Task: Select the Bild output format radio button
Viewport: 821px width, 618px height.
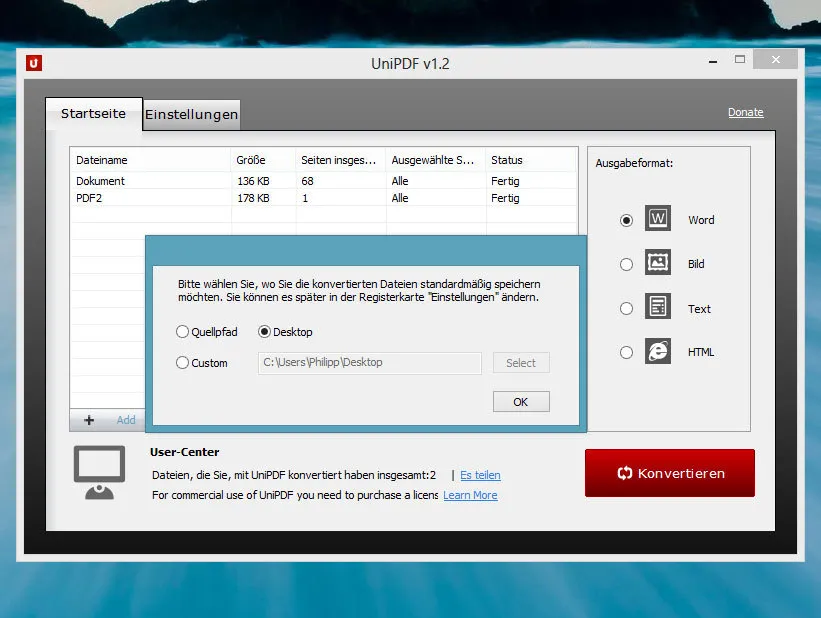Action: (626, 264)
